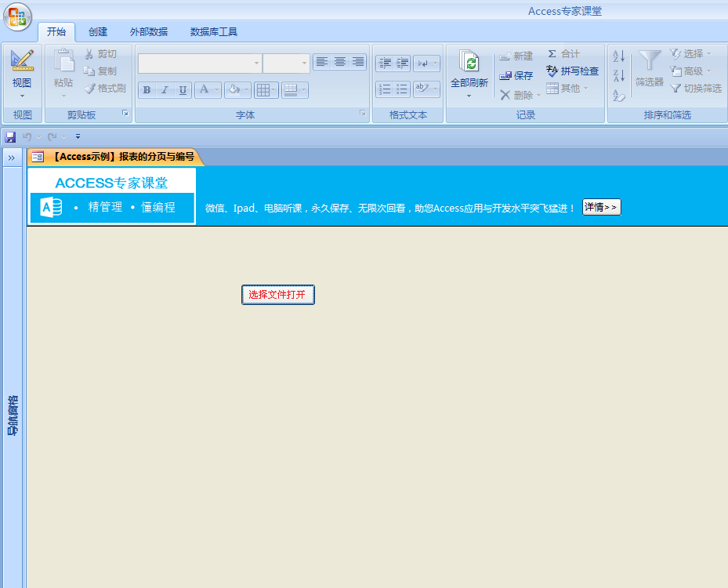Create a new record with 新建

pos(516,56)
